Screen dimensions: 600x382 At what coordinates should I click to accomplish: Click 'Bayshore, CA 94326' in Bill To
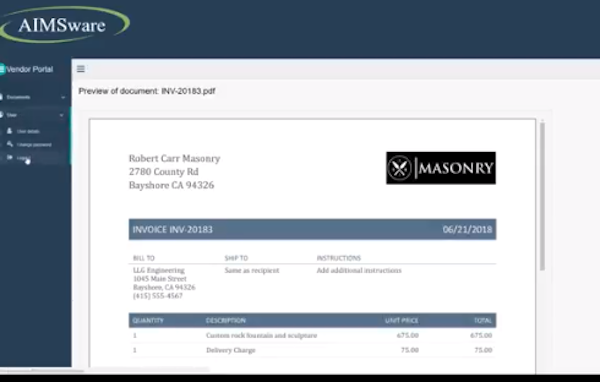tap(164, 287)
